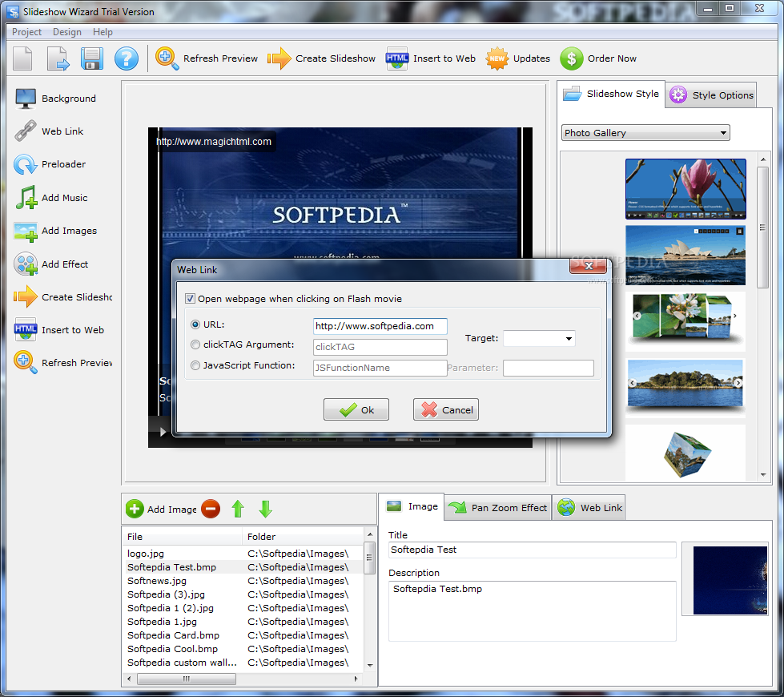Select the Image tab

(x=412, y=507)
